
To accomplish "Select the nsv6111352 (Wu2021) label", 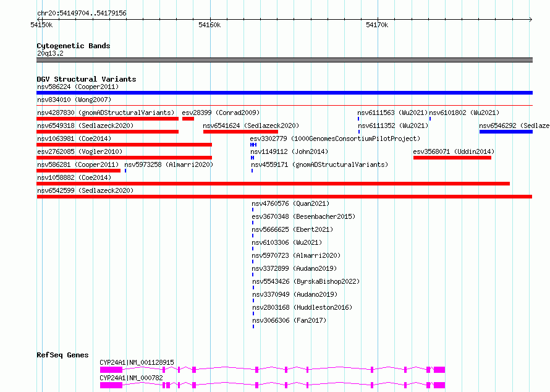I will point(393,126).
